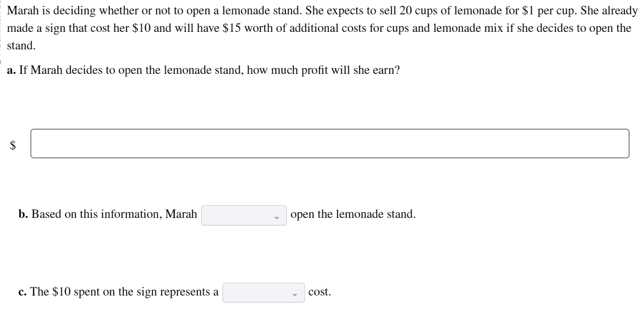Image resolution: width=644 pixels, height=312 pixels.
Task: Open the dropdown next to "Marah" in part b
Action: pyautogui.click(x=243, y=215)
